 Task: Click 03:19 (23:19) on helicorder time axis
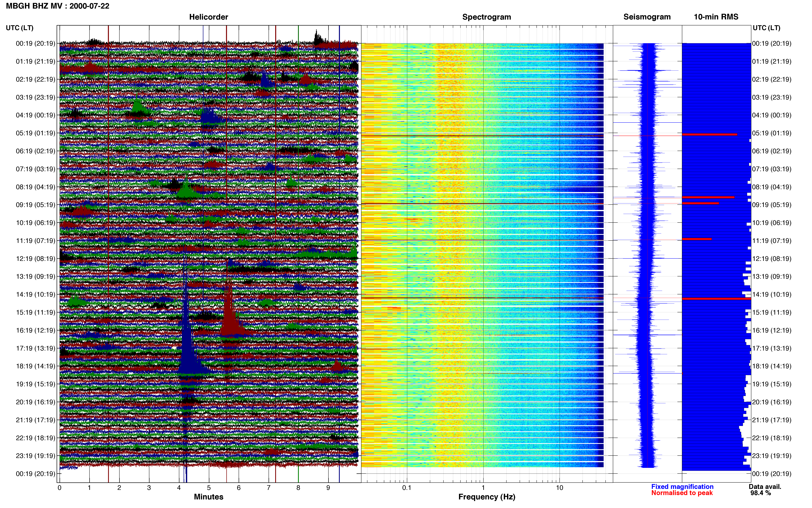pos(35,97)
